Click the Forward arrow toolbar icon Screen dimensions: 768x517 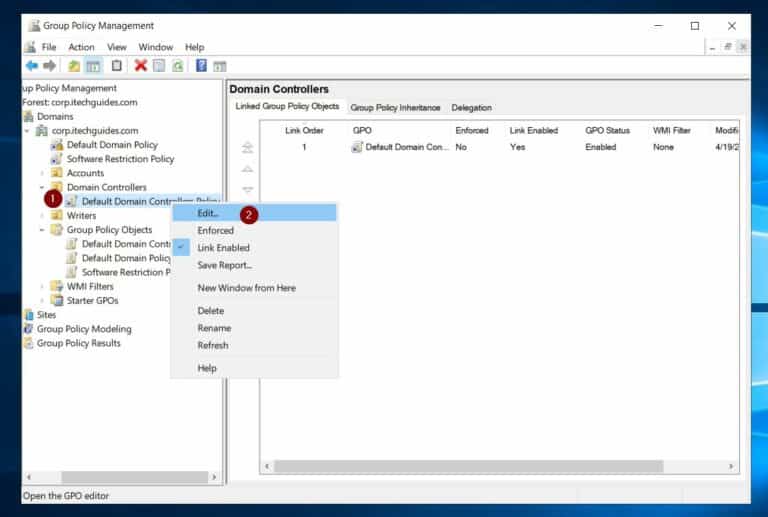pyautogui.click(x=49, y=66)
